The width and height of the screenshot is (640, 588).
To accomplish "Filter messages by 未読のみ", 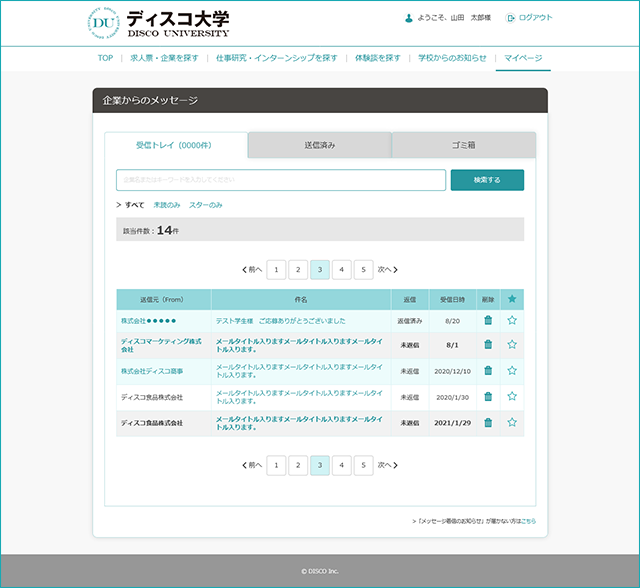I will pyautogui.click(x=166, y=204).
